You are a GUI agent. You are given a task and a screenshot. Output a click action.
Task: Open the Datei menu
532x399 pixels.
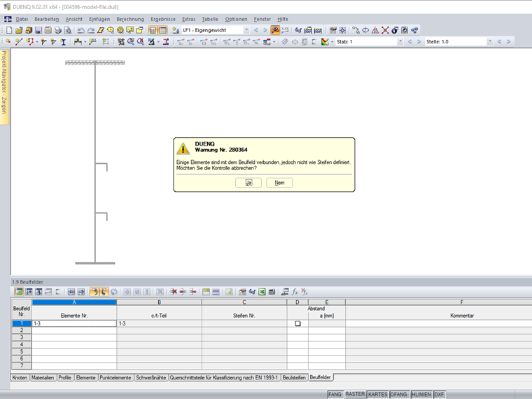click(x=22, y=20)
